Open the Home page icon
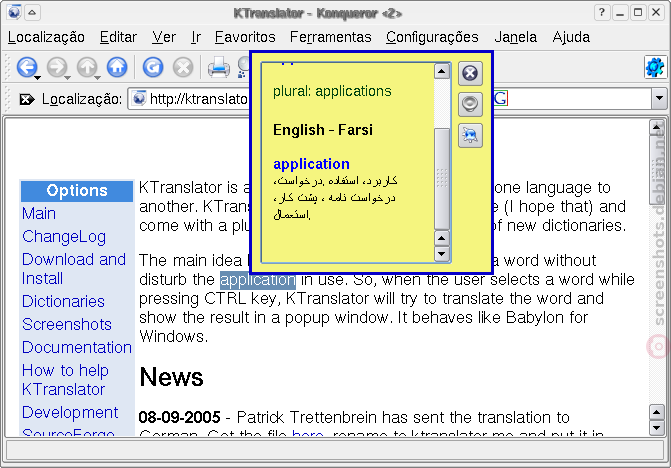 point(117,67)
